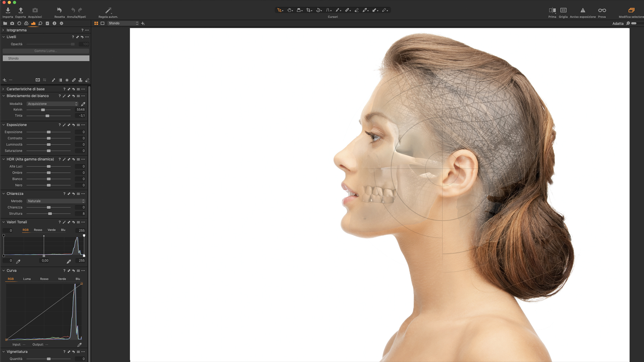
Task: Select the Pan hand cursor tool
Action: (289, 10)
